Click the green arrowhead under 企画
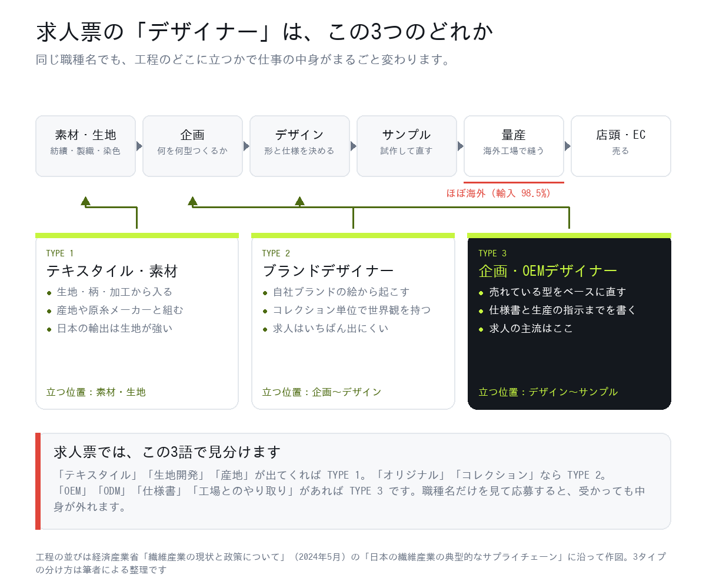 click(x=192, y=201)
